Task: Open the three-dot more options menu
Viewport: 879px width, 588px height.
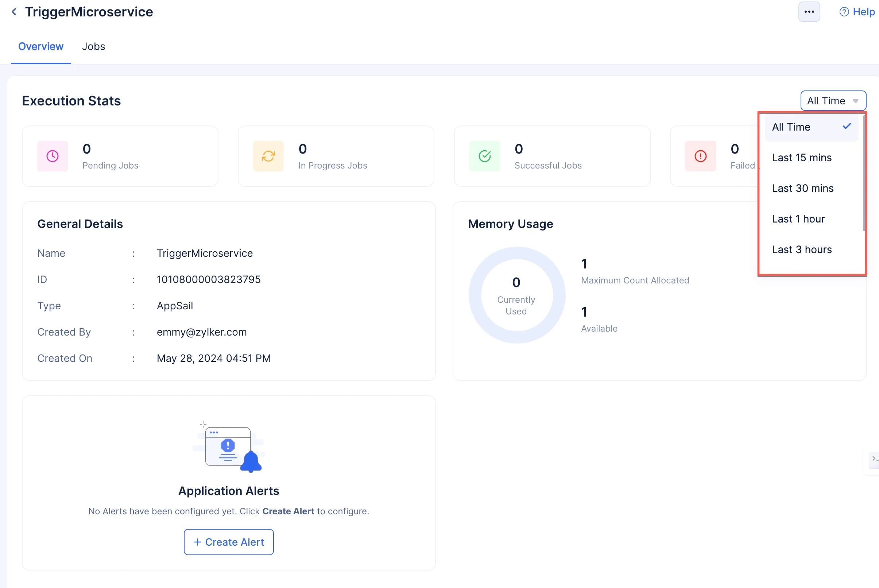Action: tap(809, 12)
